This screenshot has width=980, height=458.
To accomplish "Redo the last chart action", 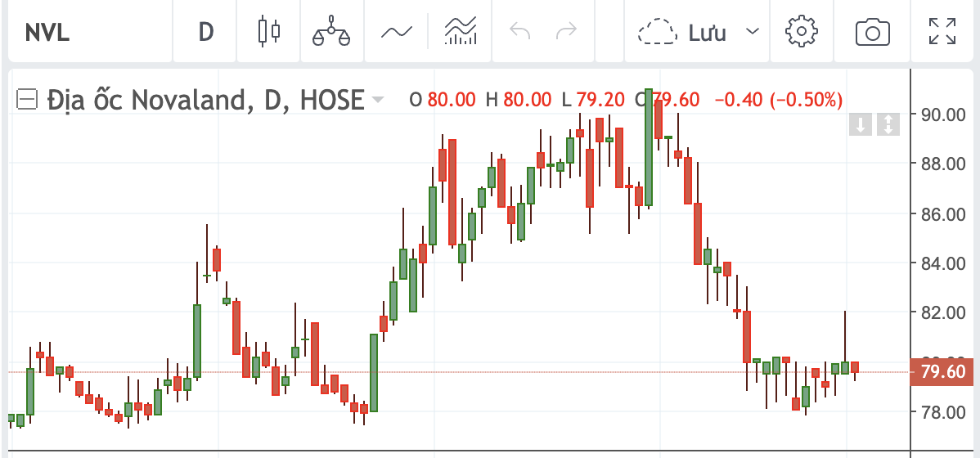I will (567, 30).
